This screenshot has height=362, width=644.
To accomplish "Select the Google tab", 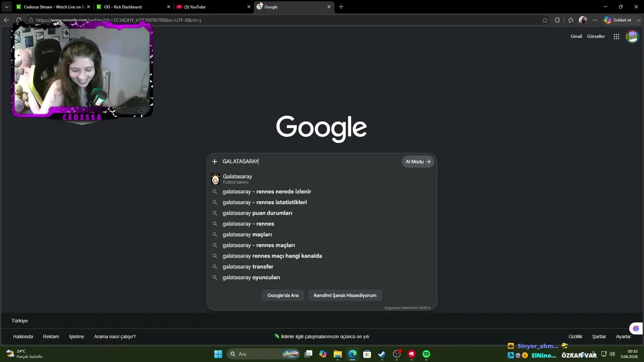I will [x=293, y=7].
